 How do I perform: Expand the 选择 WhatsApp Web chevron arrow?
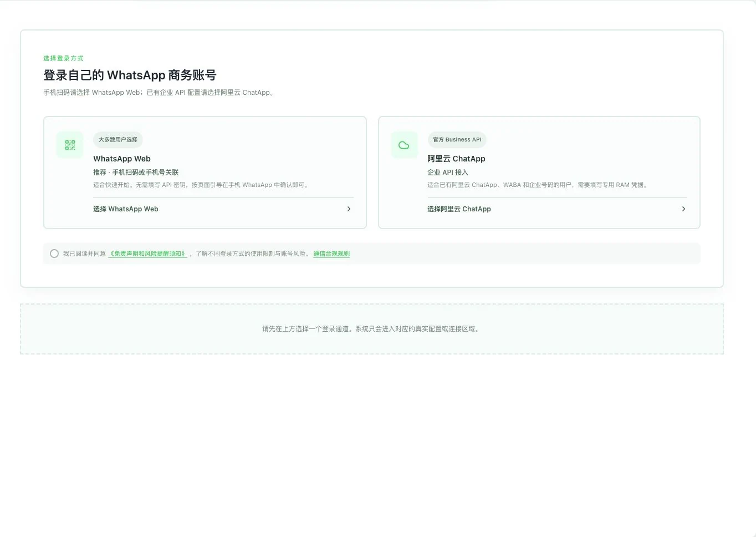tap(349, 209)
